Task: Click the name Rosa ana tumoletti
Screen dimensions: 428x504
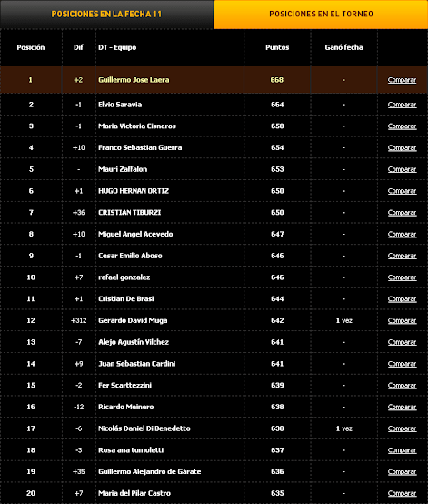Action: (131, 450)
